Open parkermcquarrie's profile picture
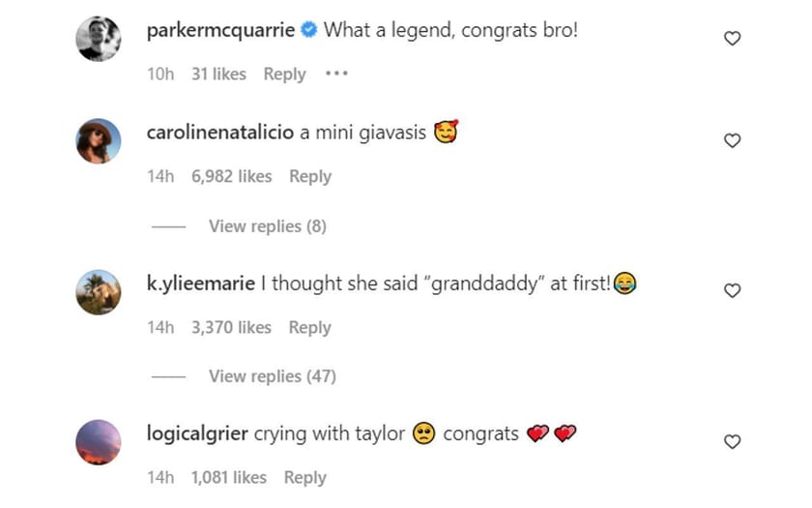 tap(99, 39)
